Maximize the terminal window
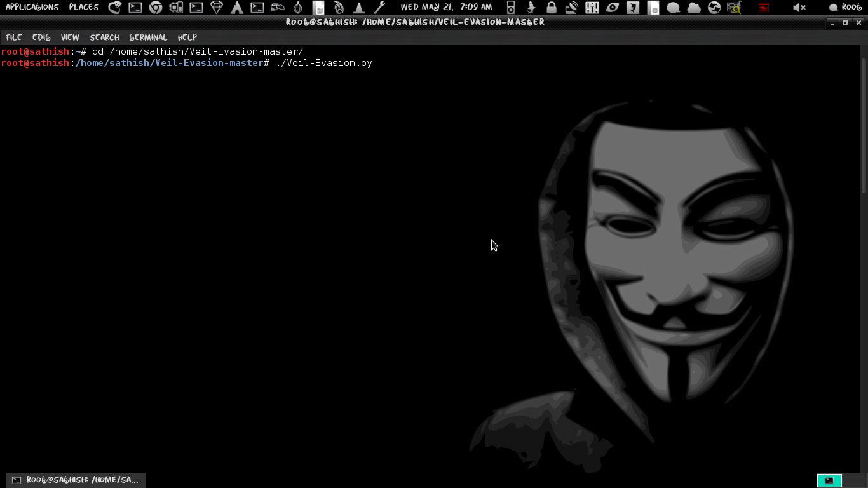Screen dimensions: 868x488 pyautogui.click(x=845, y=22)
